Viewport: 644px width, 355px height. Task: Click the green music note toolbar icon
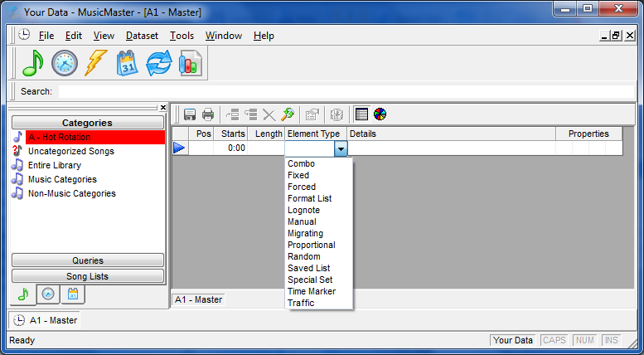[33, 63]
